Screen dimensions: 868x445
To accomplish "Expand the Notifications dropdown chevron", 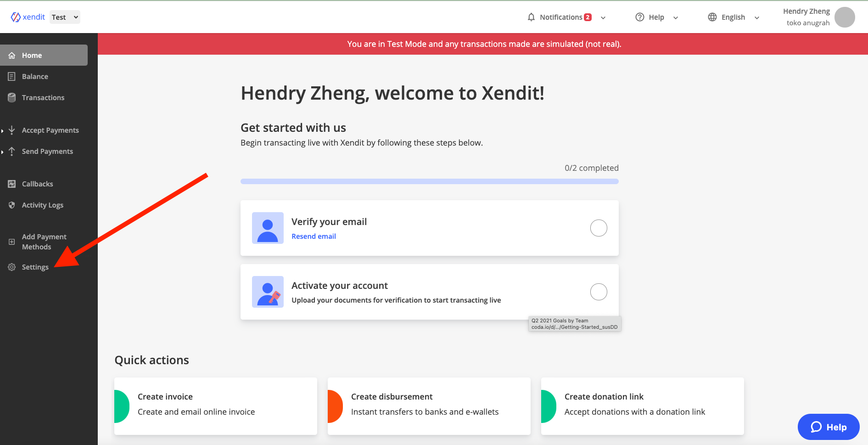I will click(x=603, y=18).
